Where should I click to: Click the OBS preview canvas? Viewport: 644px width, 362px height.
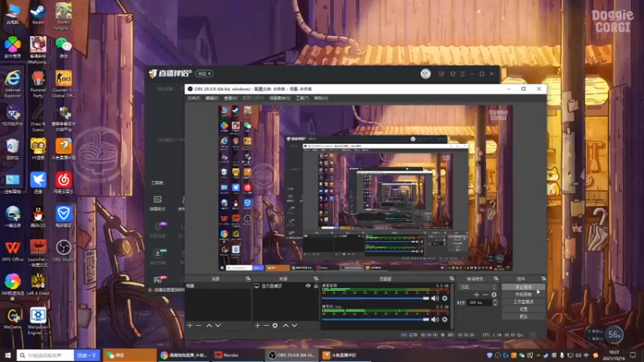365,187
